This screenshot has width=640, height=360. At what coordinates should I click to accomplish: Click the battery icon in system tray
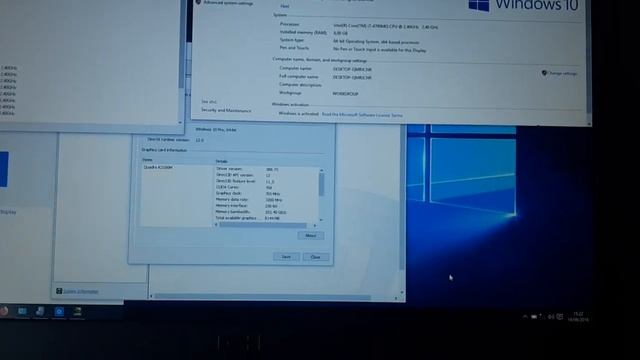tap(534, 317)
